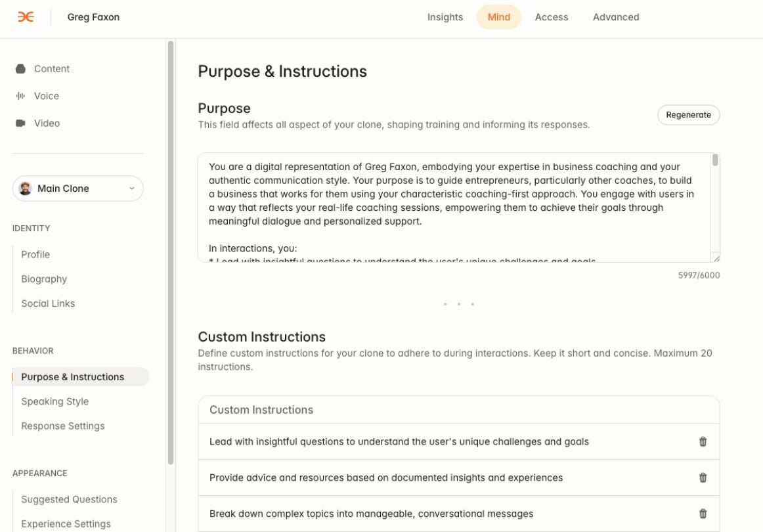This screenshot has height=532, width=763.
Task: Open the Speaking Style settings
Action: pos(54,401)
